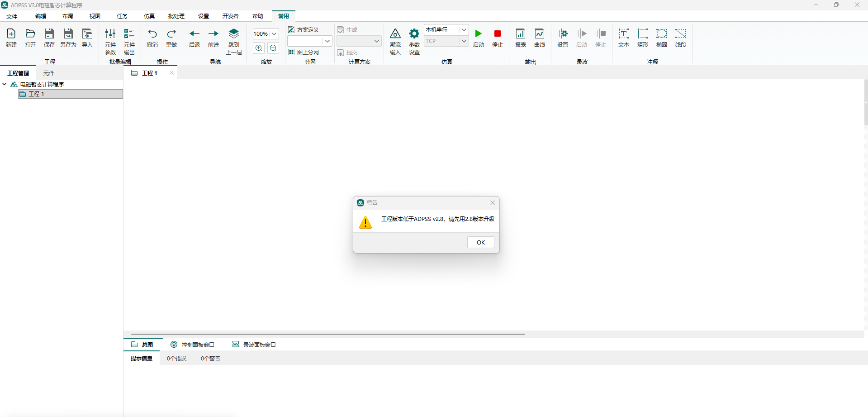Select the 矩形 rectangle annotation tool
Screen dimensions: 868x417
pos(642,34)
